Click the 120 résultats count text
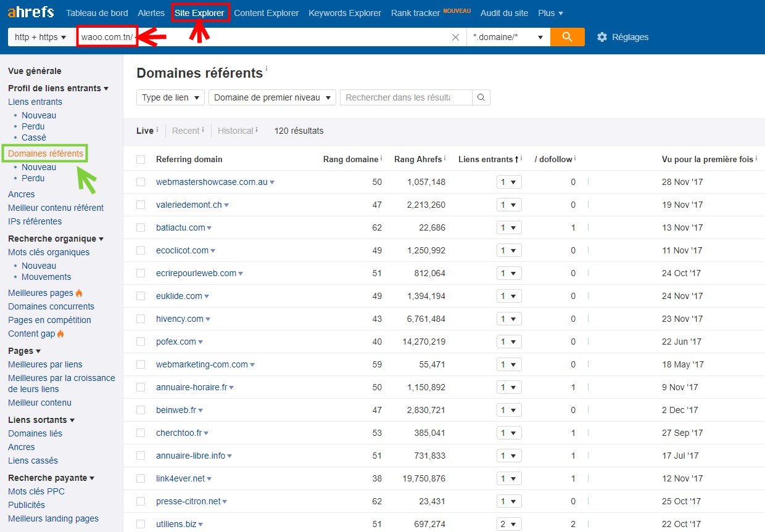 tap(299, 131)
